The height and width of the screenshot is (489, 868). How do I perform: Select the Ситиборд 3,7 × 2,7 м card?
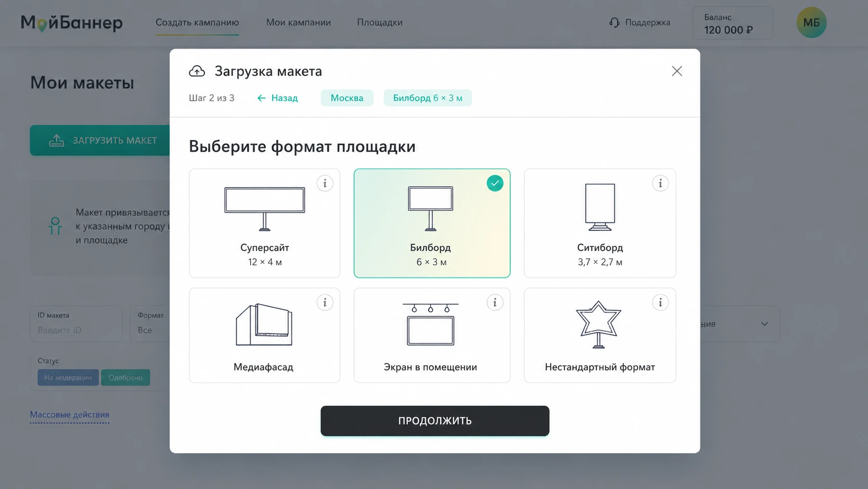point(600,223)
